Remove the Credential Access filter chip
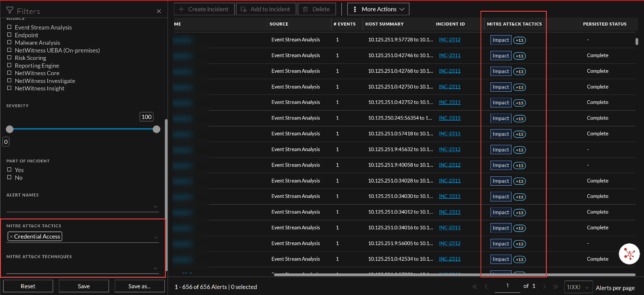644x295 pixels. pyautogui.click(x=10, y=236)
